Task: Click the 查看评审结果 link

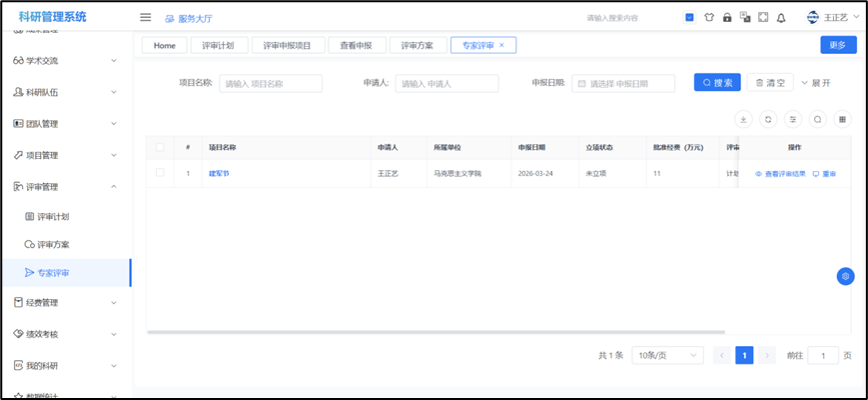Action: coord(779,173)
